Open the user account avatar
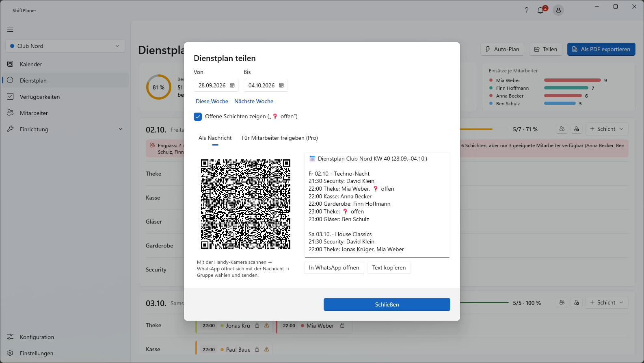 point(558,11)
